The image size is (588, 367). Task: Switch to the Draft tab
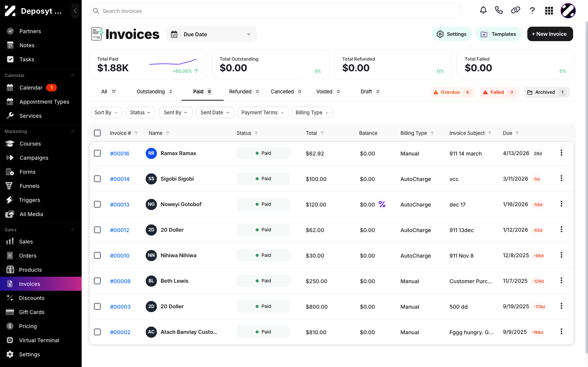click(370, 91)
